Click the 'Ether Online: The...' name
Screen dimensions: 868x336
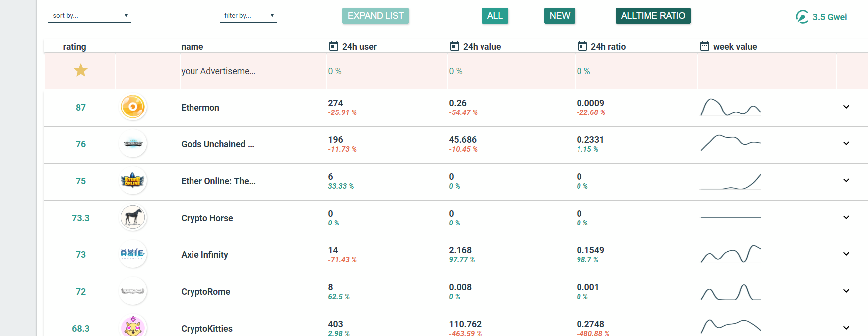pos(218,181)
